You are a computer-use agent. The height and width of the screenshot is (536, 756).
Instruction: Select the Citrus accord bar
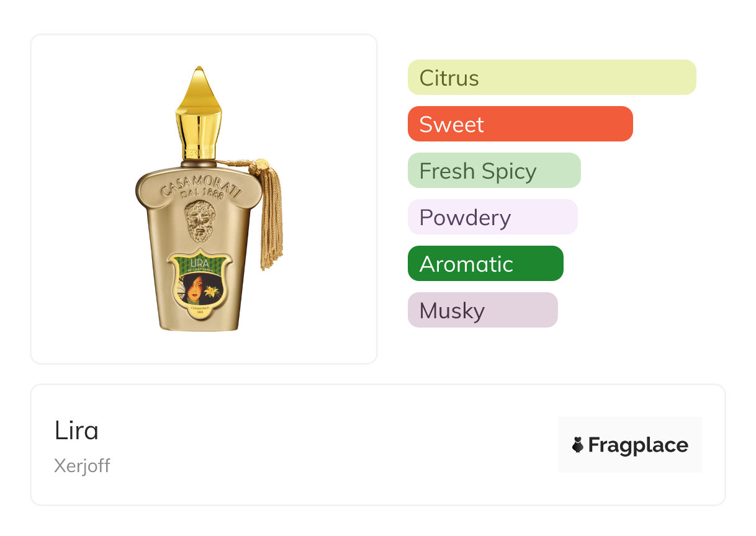pyautogui.click(x=551, y=78)
